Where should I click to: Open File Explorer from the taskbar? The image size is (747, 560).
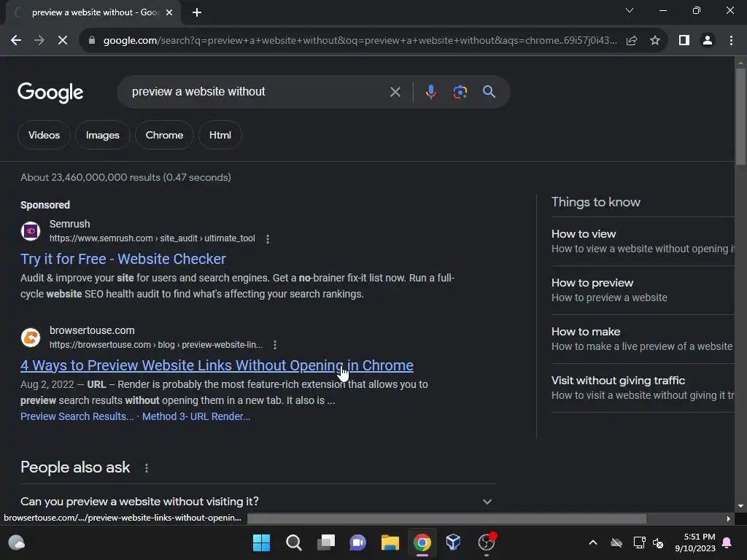pos(390,542)
